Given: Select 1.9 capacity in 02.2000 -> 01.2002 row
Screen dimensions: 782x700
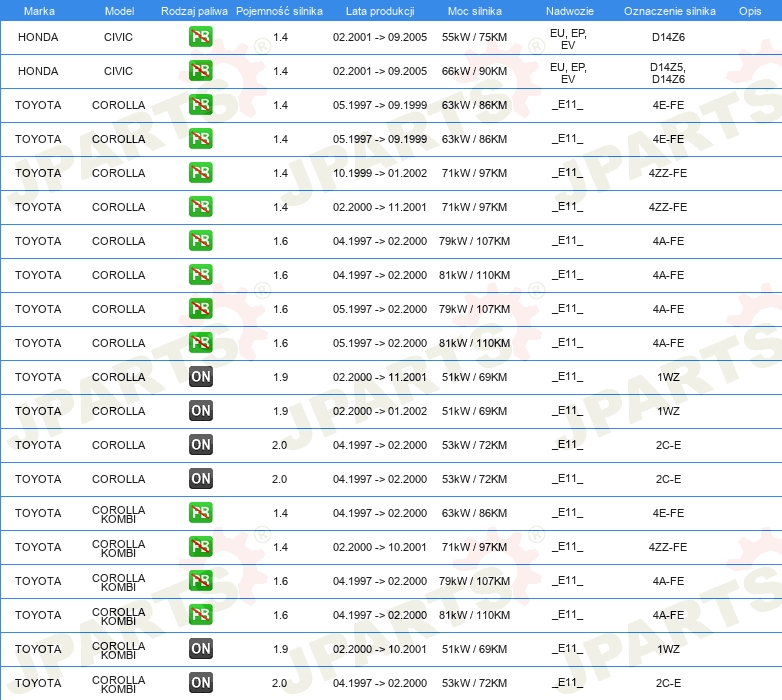Looking at the screenshot, I should point(280,411).
